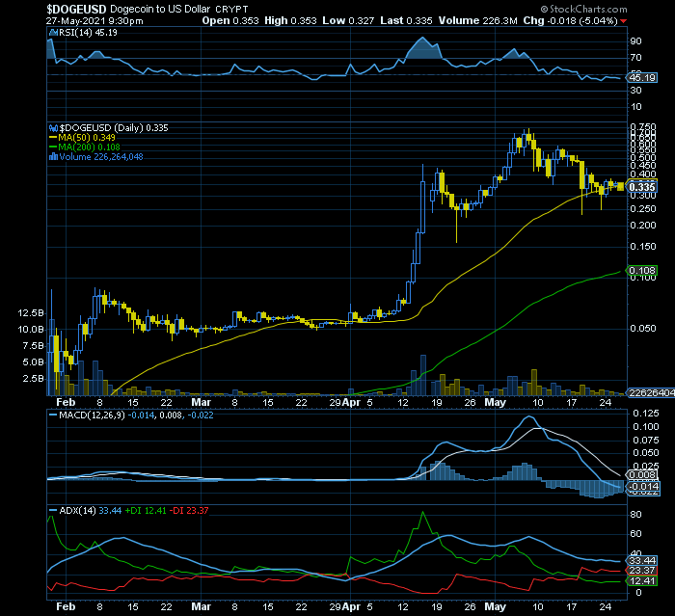Click the Apr label on the ADX panel date axis

351,606
